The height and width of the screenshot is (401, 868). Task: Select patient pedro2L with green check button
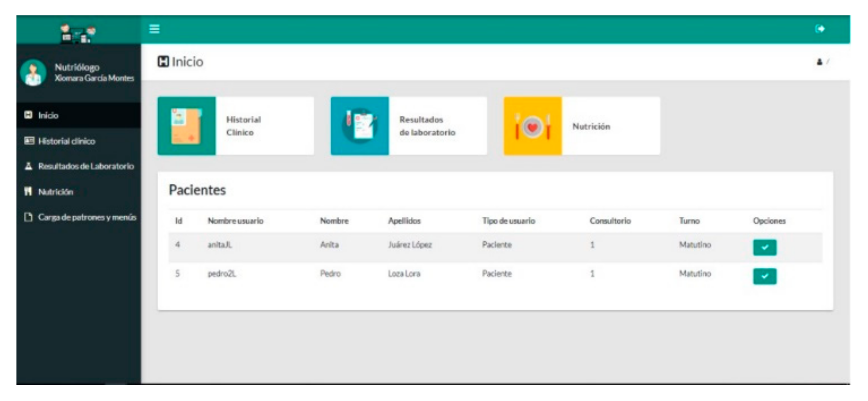(x=764, y=276)
